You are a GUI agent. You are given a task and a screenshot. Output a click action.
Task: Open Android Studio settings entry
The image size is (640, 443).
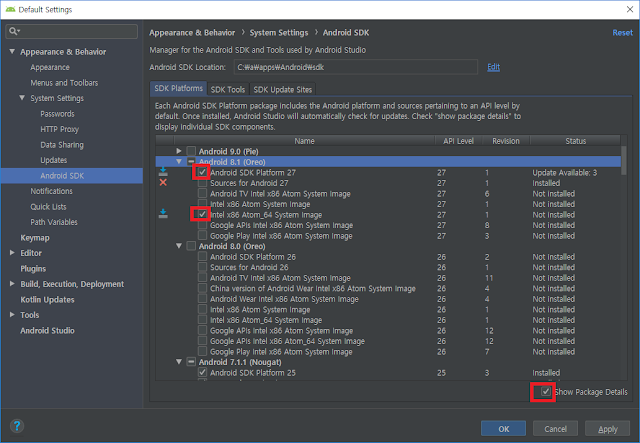[x=47, y=330]
